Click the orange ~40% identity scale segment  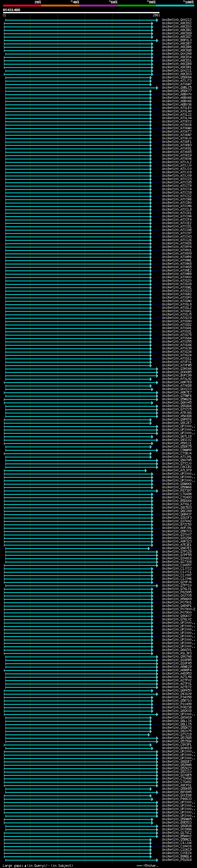60,6
